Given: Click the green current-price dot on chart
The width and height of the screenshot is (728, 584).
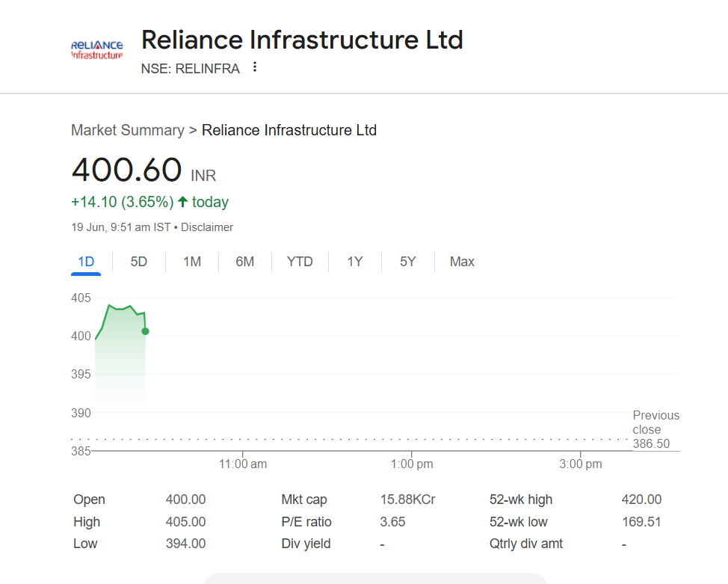Looking at the screenshot, I should click(145, 331).
